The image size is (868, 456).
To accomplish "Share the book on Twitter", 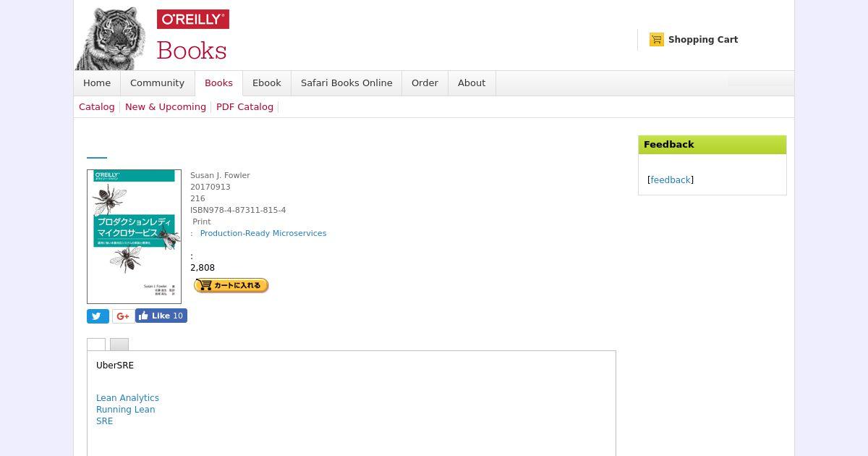I will [x=98, y=316].
